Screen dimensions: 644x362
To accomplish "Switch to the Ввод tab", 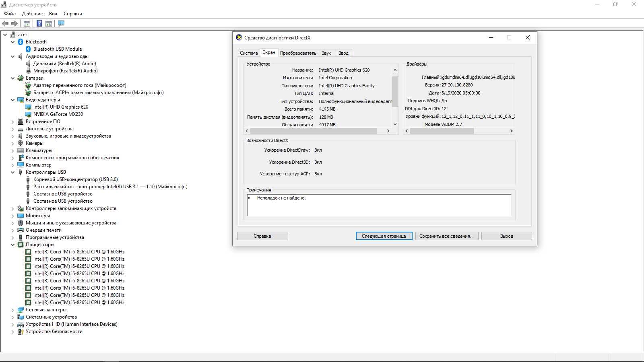I will [343, 53].
